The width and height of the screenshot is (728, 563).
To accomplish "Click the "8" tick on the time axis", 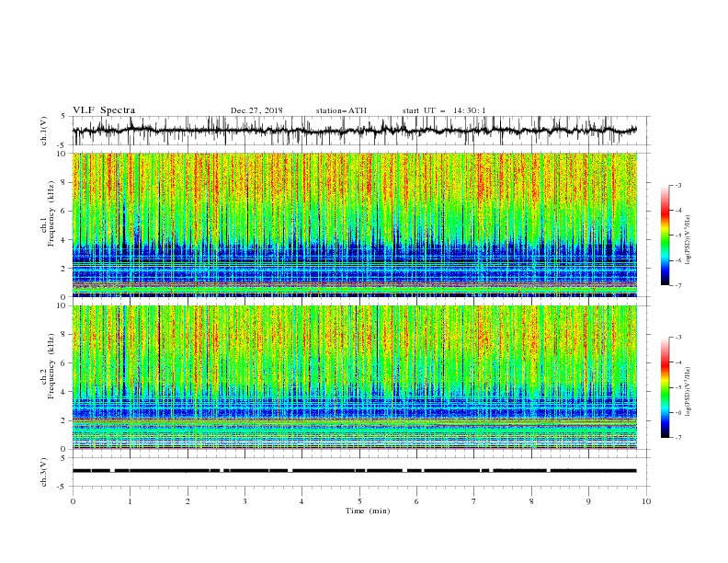I will 531,501.
